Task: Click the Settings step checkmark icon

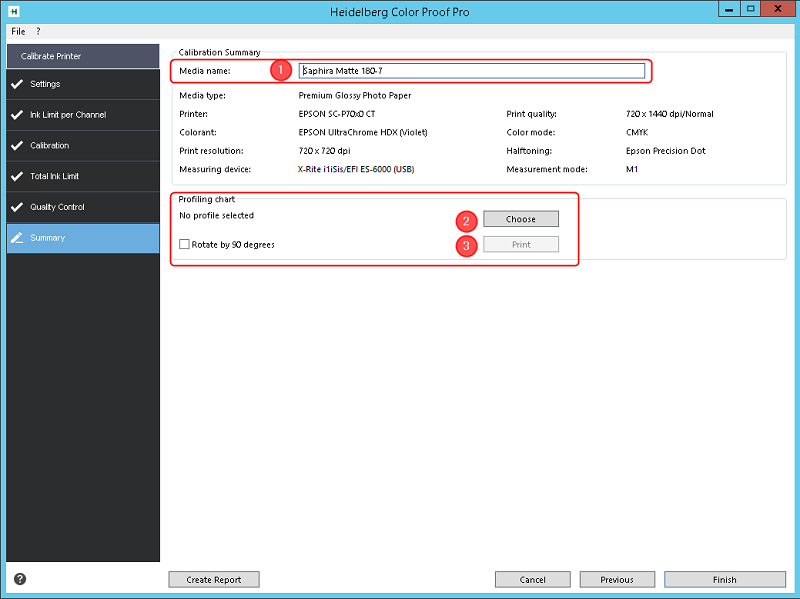Action: click(x=17, y=84)
